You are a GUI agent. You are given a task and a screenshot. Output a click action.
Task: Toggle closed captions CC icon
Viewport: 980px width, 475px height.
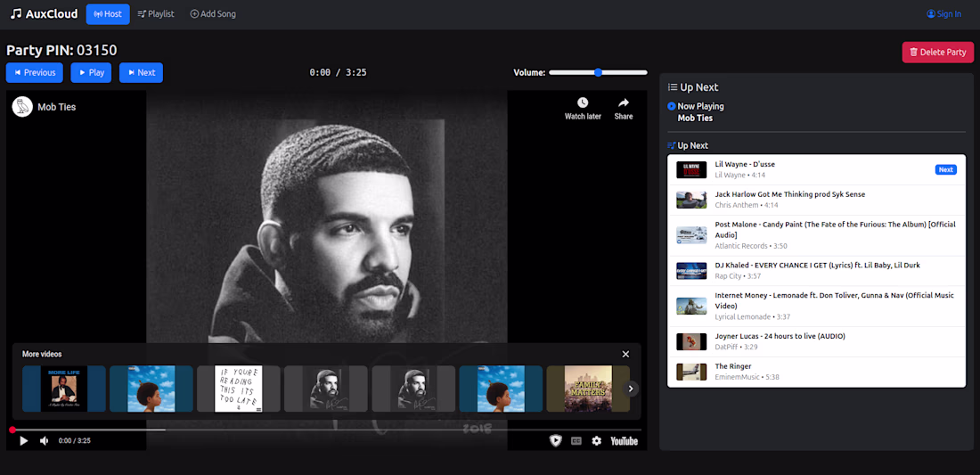pyautogui.click(x=576, y=440)
